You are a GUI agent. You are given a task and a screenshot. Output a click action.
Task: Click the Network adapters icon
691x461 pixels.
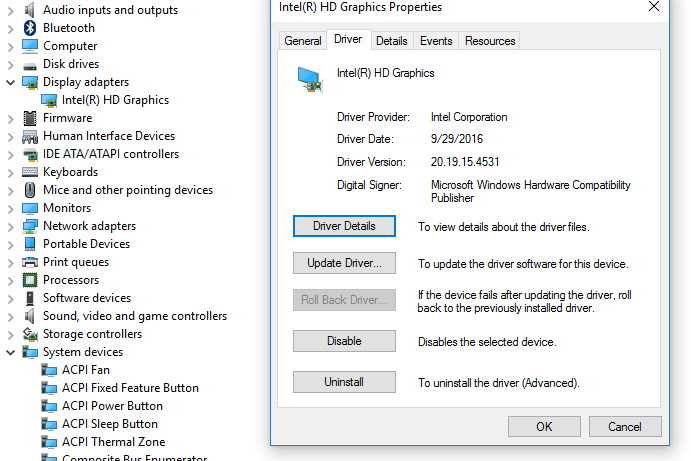click(x=30, y=226)
